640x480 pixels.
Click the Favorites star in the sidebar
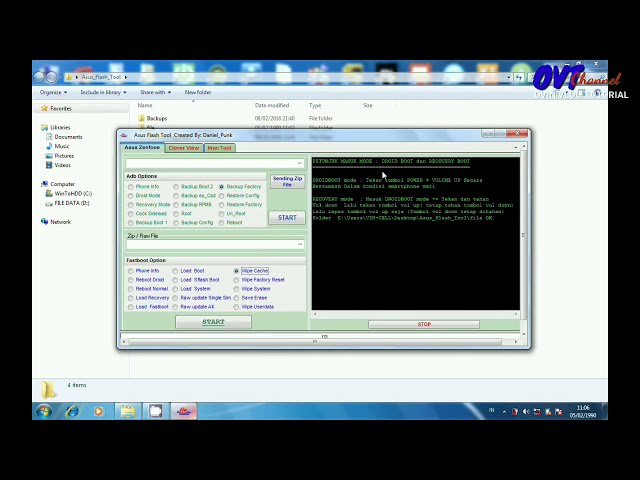[x=44, y=108]
